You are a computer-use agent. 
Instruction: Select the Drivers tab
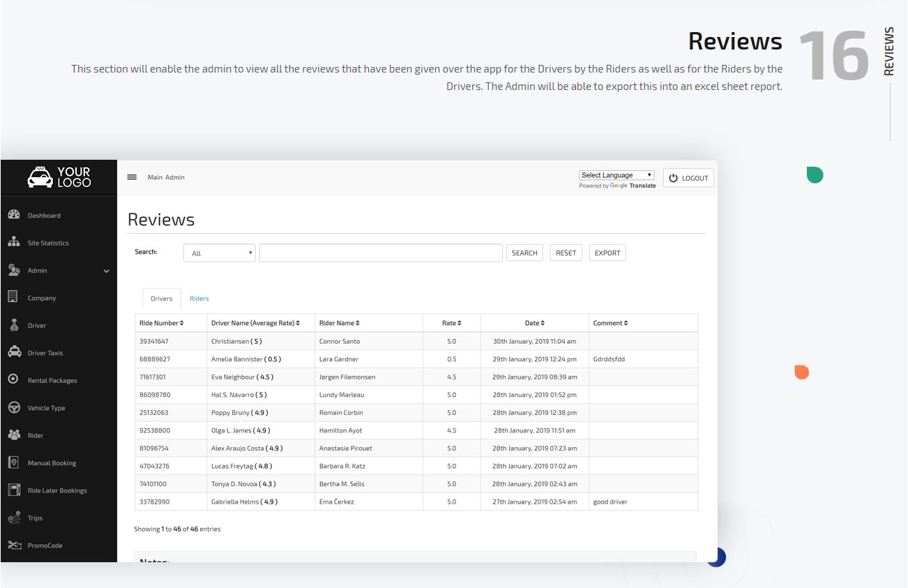click(161, 298)
